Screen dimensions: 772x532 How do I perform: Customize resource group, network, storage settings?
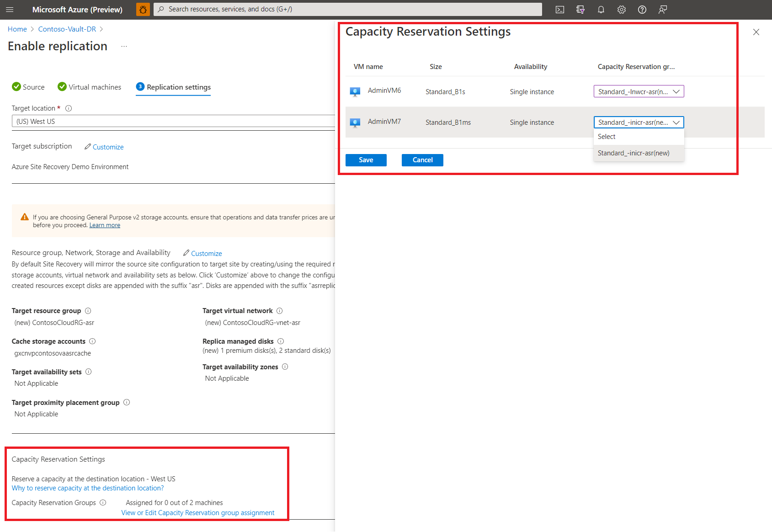tap(202, 253)
